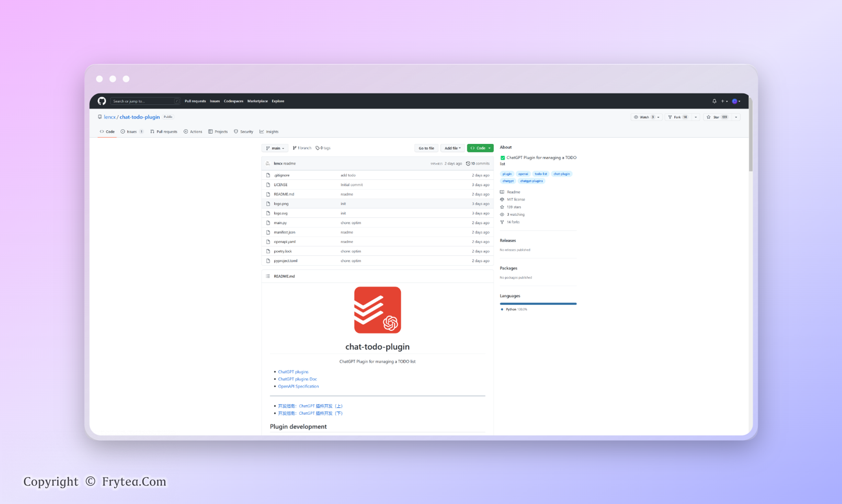This screenshot has height=504, width=842.
Task: Click the Go to file button
Action: click(426, 148)
